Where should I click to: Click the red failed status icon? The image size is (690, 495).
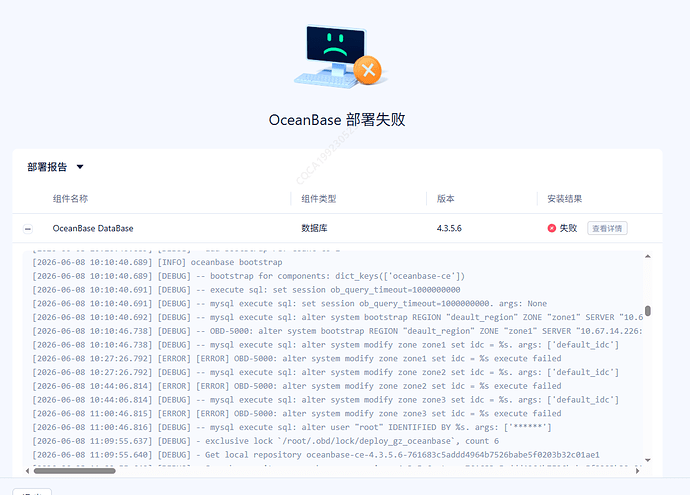(551, 228)
